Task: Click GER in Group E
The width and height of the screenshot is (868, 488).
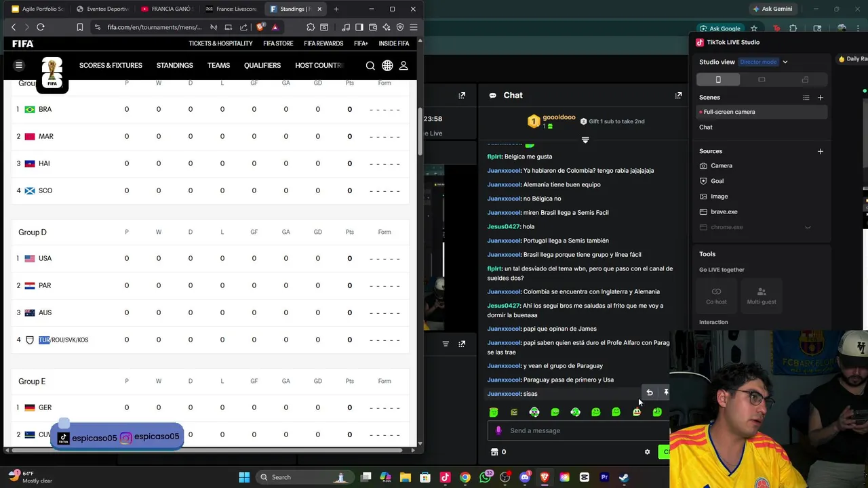Action: tap(45, 407)
